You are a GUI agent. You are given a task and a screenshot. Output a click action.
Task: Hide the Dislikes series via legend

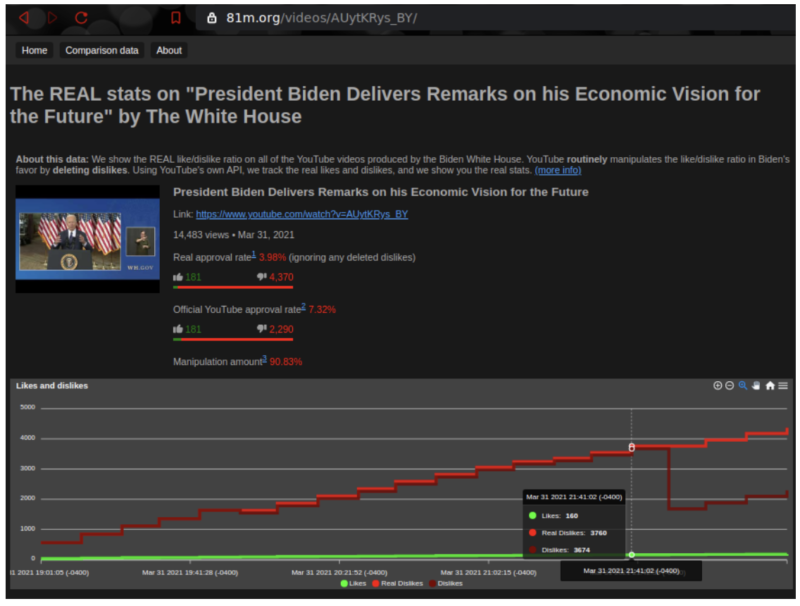coord(445,583)
